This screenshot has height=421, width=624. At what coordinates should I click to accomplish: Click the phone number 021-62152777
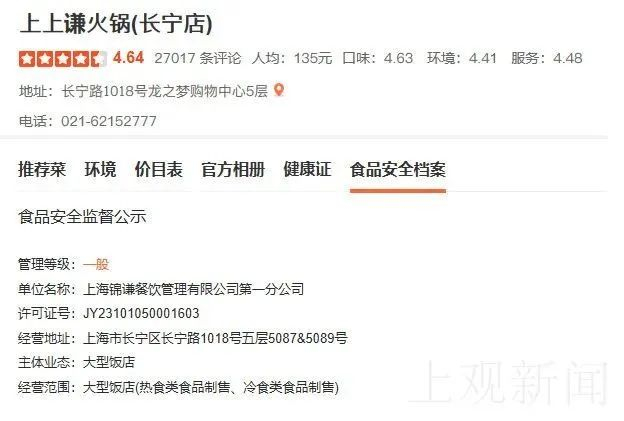point(109,121)
